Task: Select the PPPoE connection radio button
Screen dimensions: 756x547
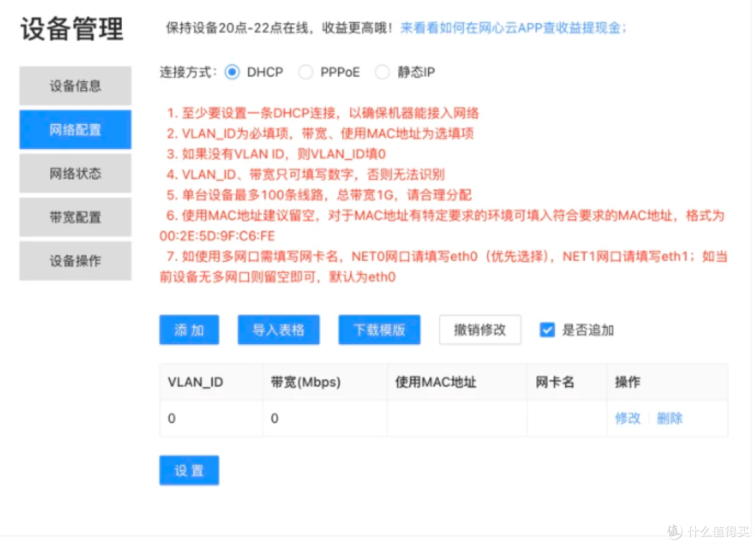Action: pos(305,72)
